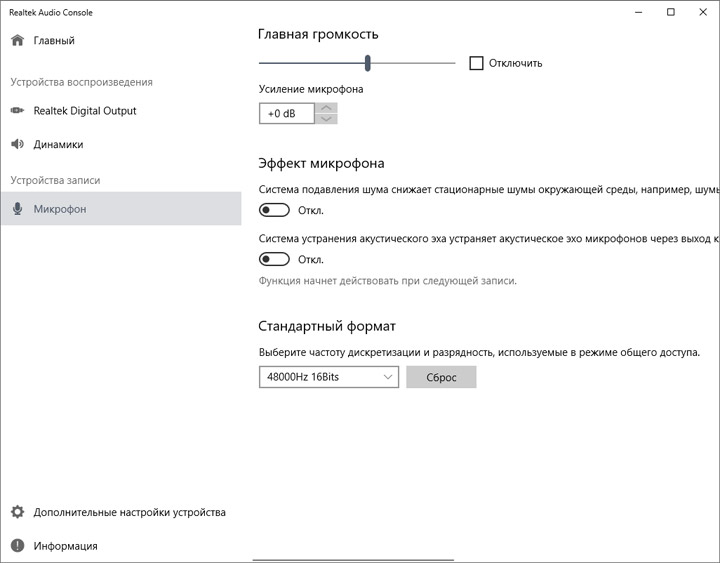Image resolution: width=720 pixels, height=563 pixels.
Task: Click the gear icon for Дополнительные настройки устройства
Action: point(17,512)
